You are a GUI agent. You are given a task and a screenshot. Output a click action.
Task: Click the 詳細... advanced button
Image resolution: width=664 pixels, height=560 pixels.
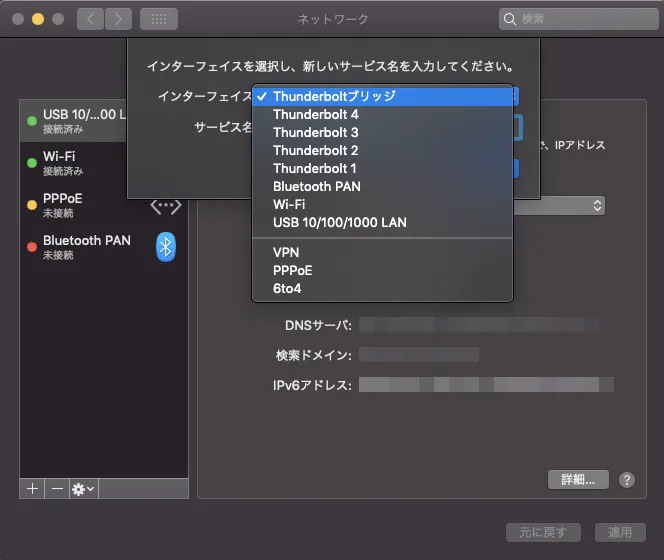(578, 480)
